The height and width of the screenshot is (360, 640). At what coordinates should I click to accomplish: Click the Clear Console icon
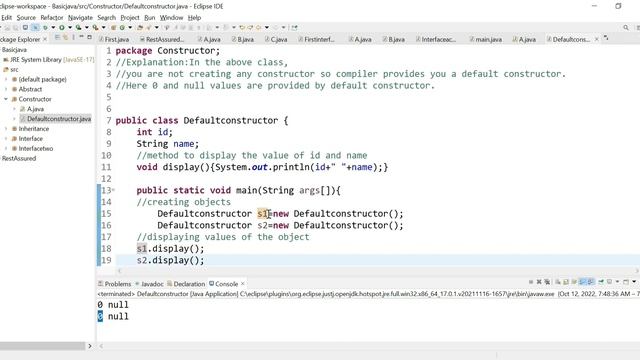pos(558,282)
